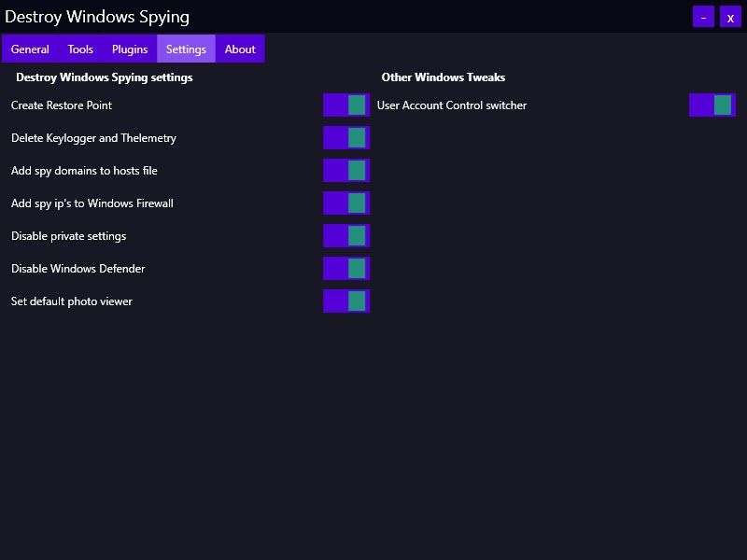Viewport: 747px width, 560px height.
Task: Minimize the Destroy Windows Spying window
Action: [703, 17]
